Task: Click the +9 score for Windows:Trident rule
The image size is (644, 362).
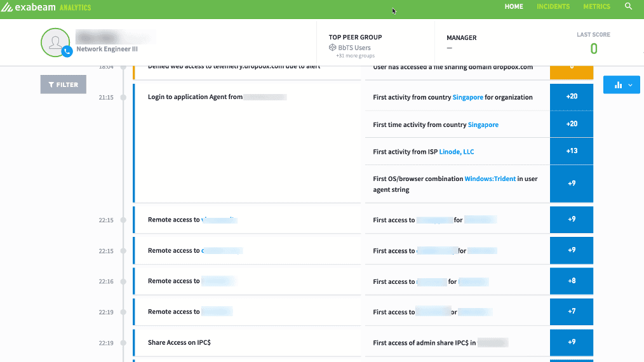Action: pos(572,184)
